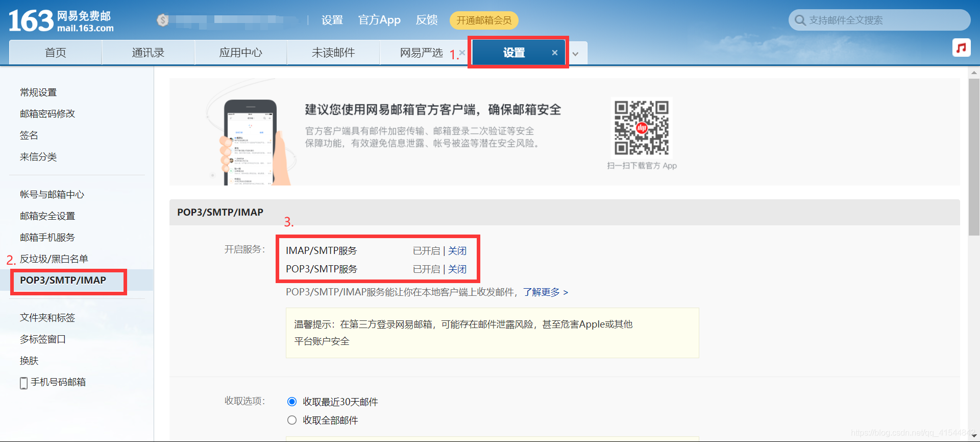
Task: Open 帐号与邮箱中心
Action: pyautogui.click(x=52, y=195)
